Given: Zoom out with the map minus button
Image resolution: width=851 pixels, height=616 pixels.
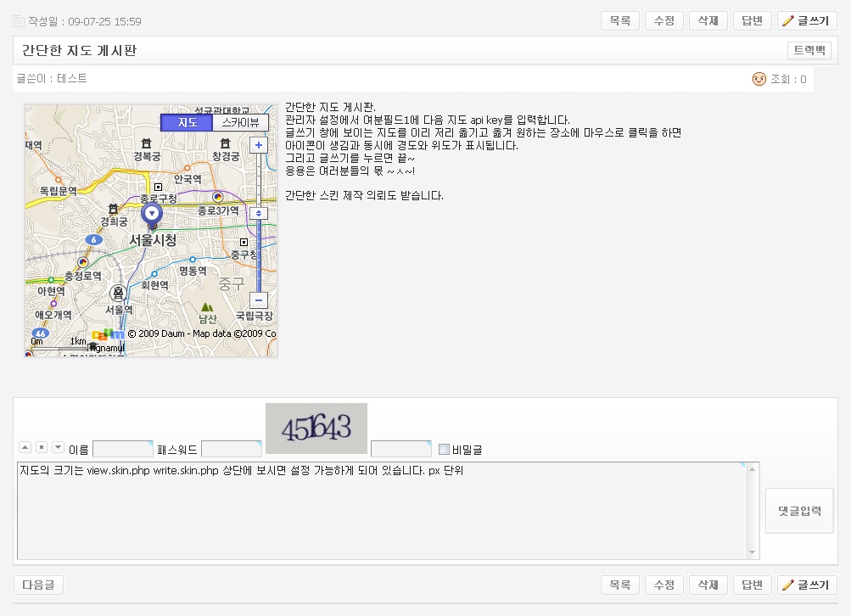Looking at the screenshot, I should pyautogui.click(x=259, y=300).
